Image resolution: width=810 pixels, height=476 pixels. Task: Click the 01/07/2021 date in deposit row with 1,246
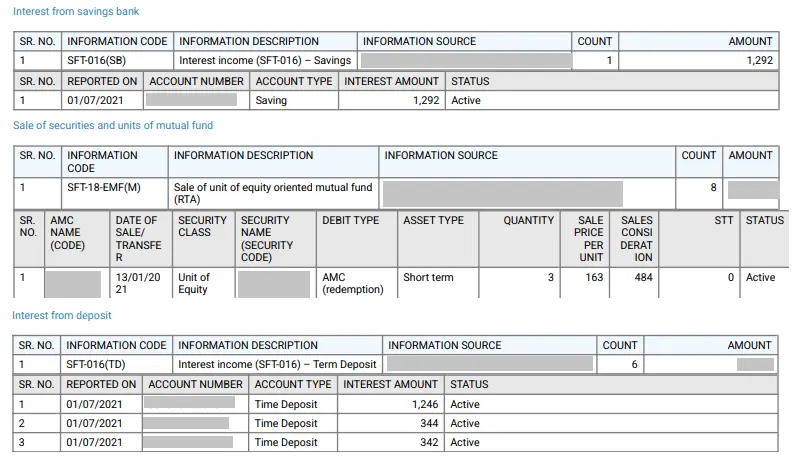pyautogui.click(x=94, y=404)
